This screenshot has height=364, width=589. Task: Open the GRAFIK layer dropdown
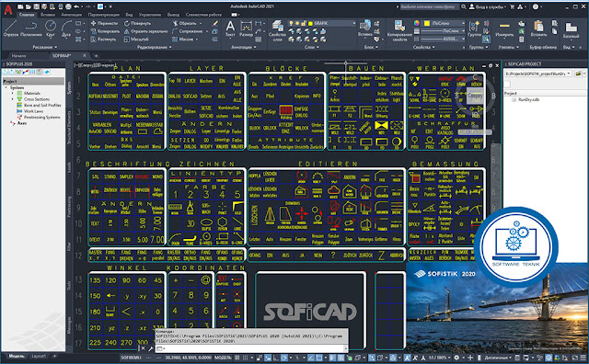coord(353,23)
